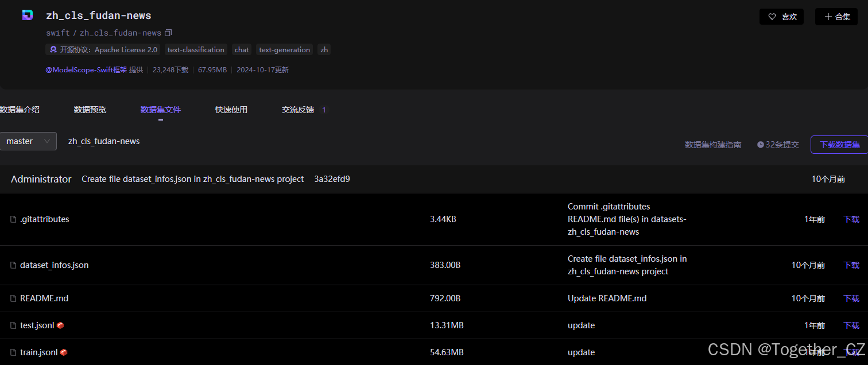Screen dimensions: 868x365
Task: Click the ModelScope dataset logo icon
Action: pyautogui.click(x=28, y=15)
